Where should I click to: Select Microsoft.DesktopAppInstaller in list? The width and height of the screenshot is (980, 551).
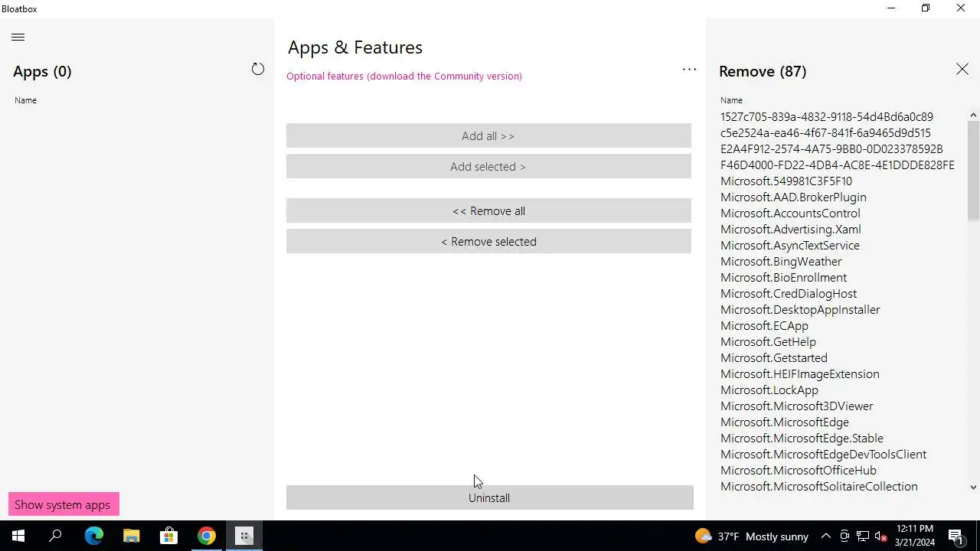click(800, 310)
